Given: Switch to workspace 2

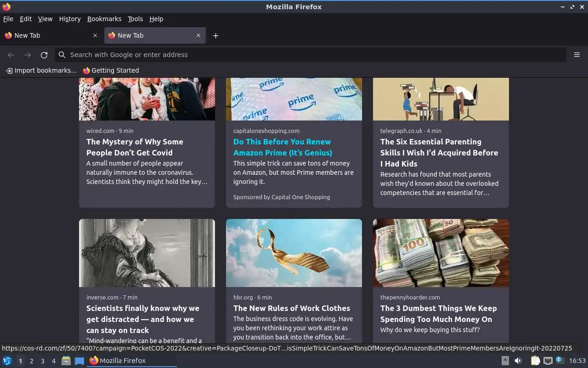Looking at the screenshot, I should 31,361.
